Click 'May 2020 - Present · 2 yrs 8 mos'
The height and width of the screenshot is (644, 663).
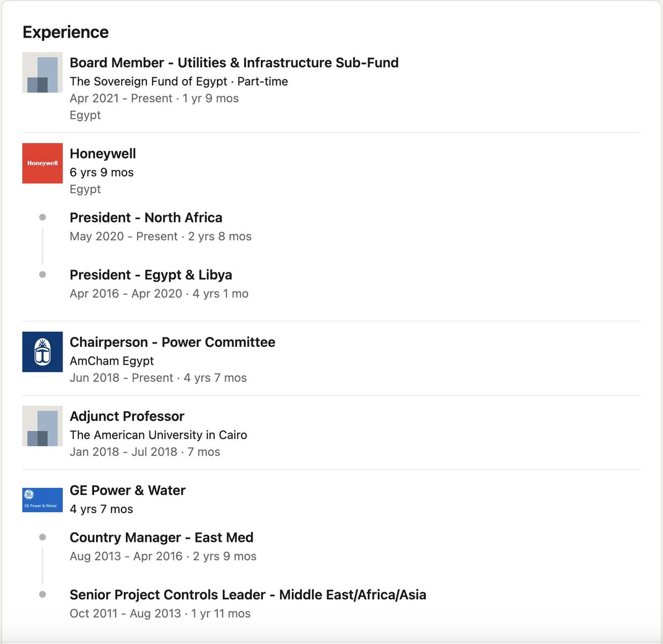(x=161, y=236)
